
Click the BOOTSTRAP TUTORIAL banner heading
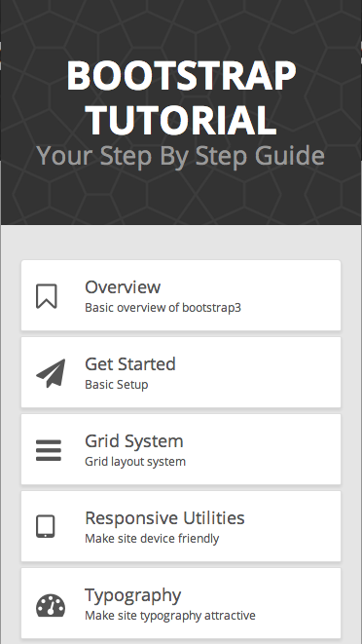[181, 97]
